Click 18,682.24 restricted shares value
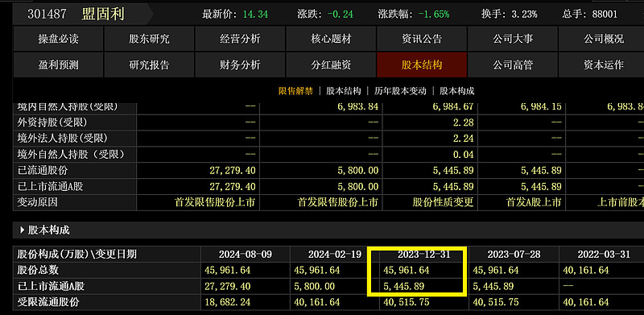644x315 pixels. pos(227,302)
